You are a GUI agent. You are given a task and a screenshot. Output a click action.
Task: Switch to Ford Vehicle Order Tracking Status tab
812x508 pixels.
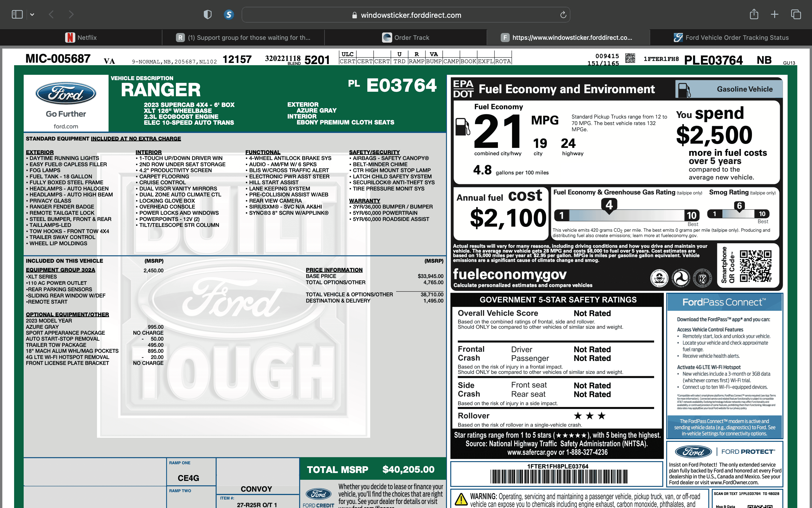coord(731,37)
